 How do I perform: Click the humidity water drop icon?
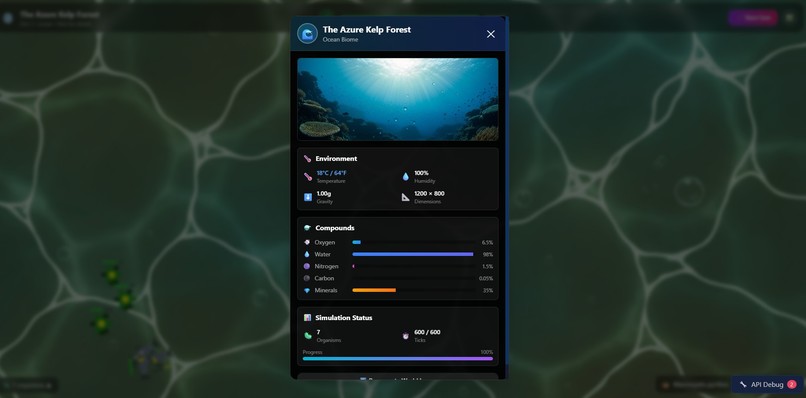406,177
